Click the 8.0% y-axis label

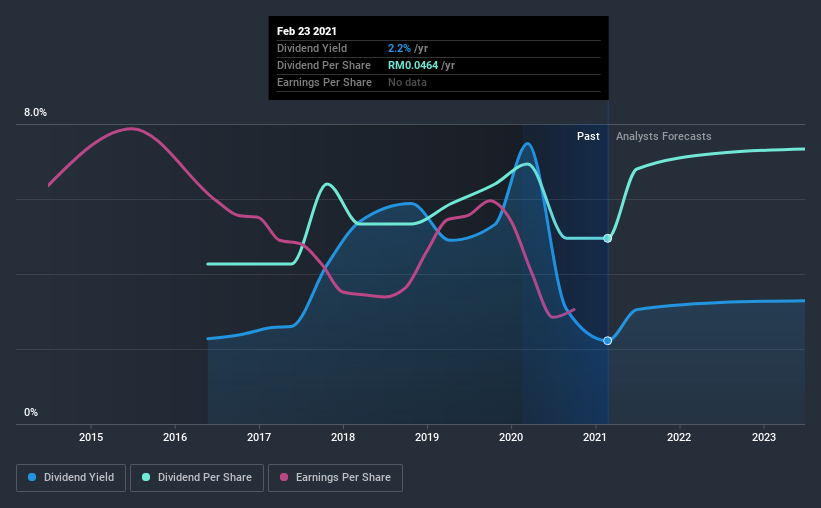tap(35, 112)
